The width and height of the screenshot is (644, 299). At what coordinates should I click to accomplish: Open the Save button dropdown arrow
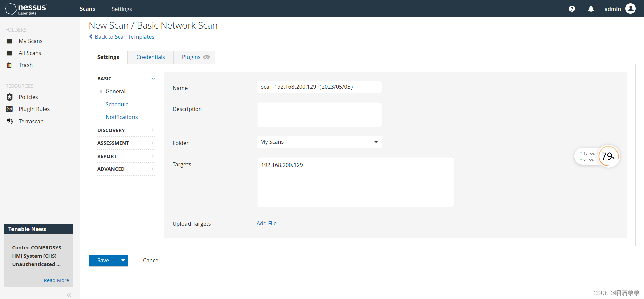point(123,260)
